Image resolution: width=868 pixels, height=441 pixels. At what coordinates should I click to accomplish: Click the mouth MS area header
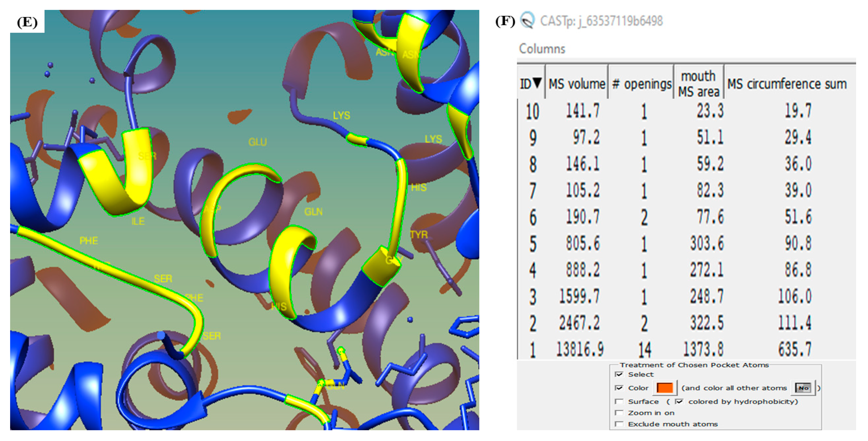point(698,84)
